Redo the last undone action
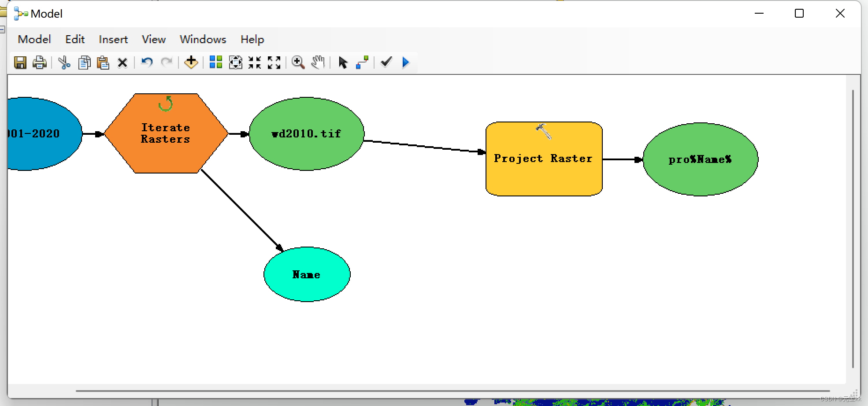This screenshot has height=406, width=868. point(167,62)
